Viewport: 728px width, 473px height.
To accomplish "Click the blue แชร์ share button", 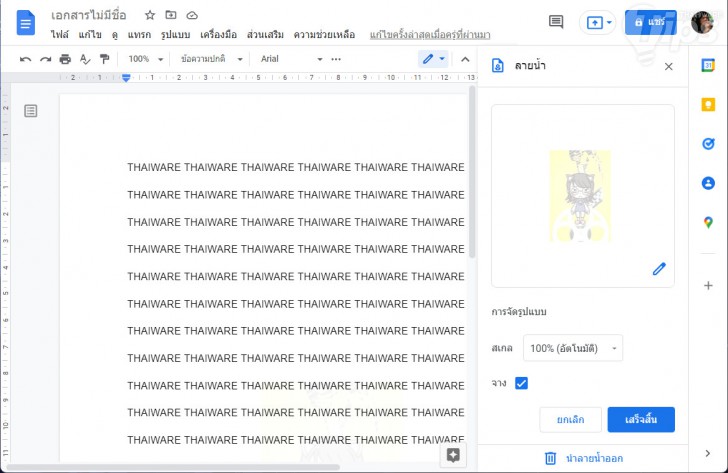I will tap(650, 22).
